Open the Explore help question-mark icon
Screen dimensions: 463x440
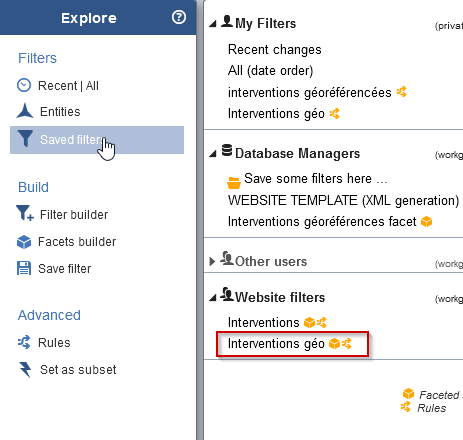(179, 17)
